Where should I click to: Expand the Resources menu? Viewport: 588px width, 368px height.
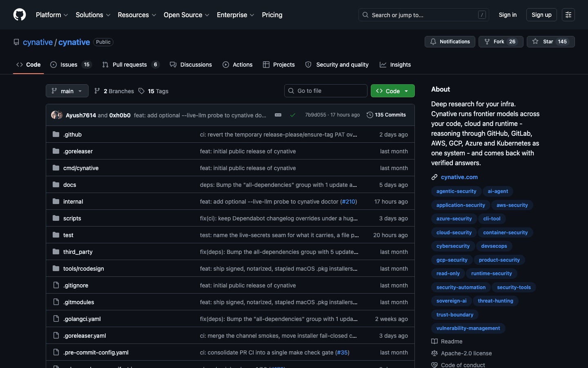(137, 15)
